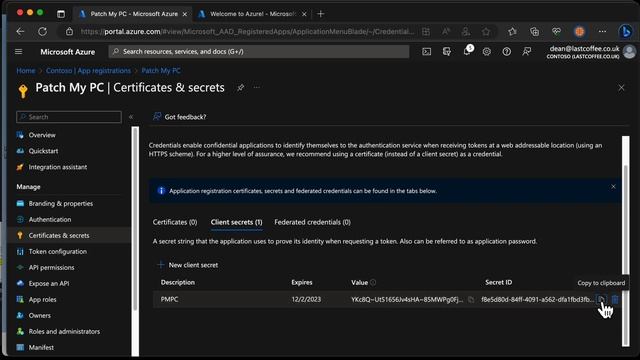Dismiss the info banner
The width and height of the screenshot is (640, 360).
coord(613,187)
